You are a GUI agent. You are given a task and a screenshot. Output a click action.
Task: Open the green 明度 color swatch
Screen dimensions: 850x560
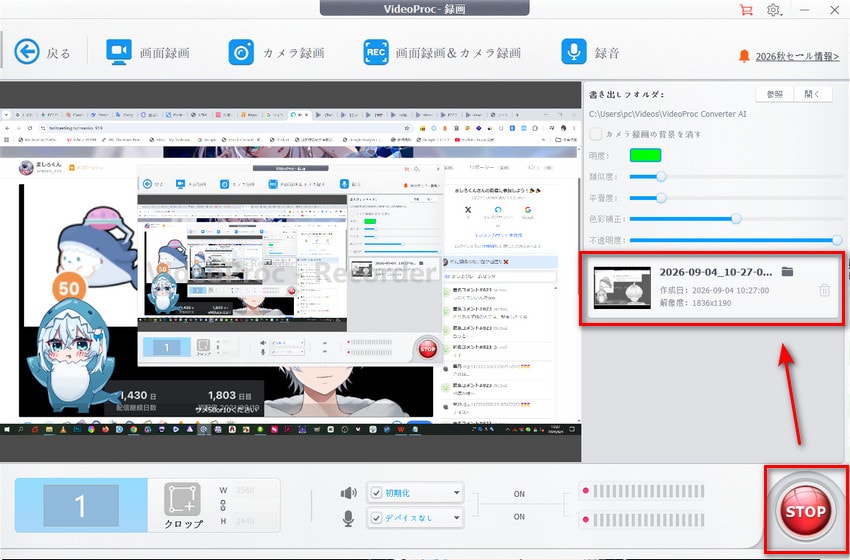(x=645, y=156)
